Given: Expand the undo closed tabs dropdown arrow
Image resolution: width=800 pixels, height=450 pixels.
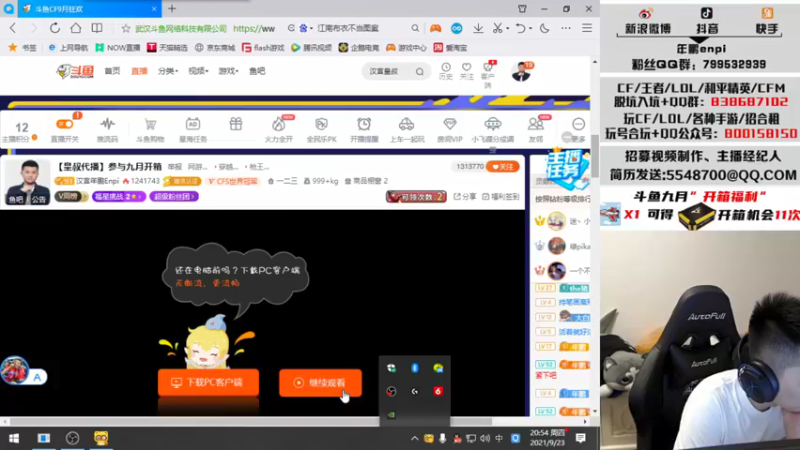Looking at the screenshot, I should [x=530, y=29].
